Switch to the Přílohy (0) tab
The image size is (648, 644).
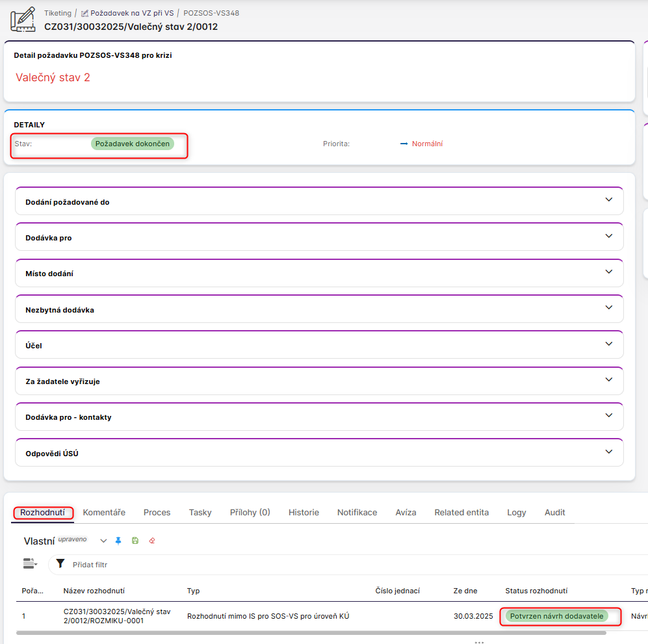pyautogui.click(x=250, y=513)
